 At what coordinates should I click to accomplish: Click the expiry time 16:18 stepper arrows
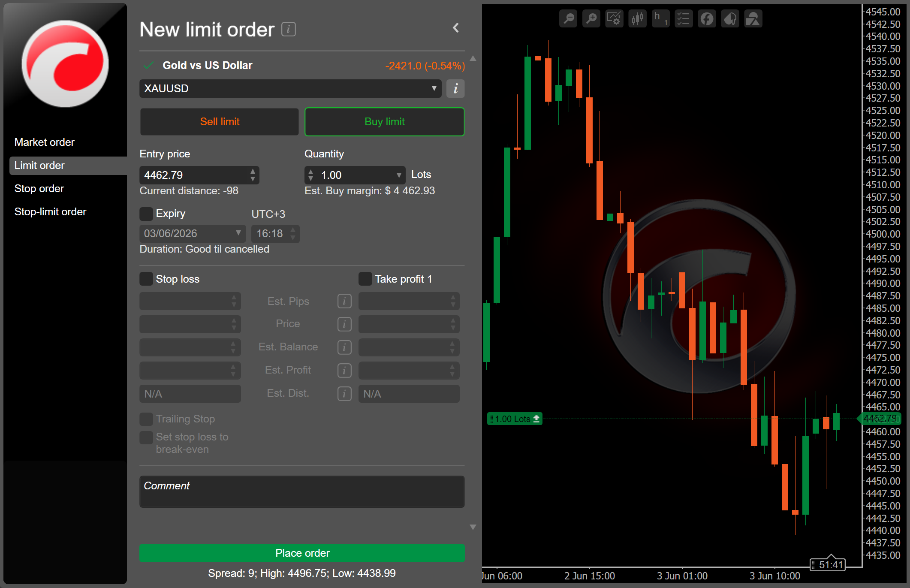pyautogui.click(x=293, y=233)
